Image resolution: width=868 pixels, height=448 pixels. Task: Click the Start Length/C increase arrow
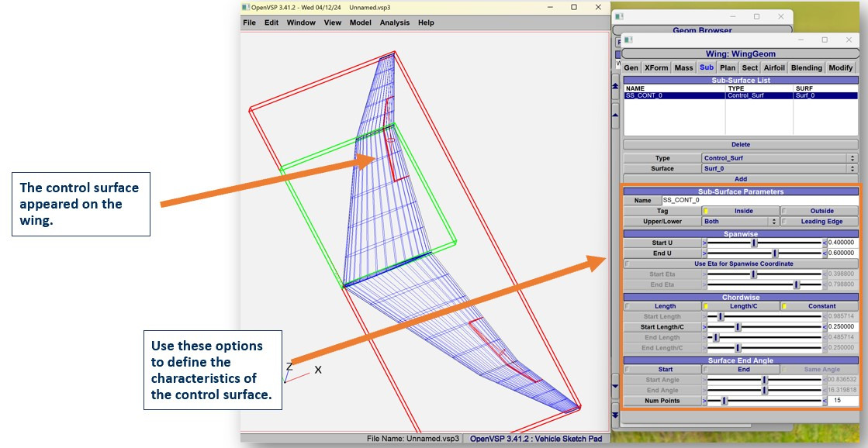point(823,327)
